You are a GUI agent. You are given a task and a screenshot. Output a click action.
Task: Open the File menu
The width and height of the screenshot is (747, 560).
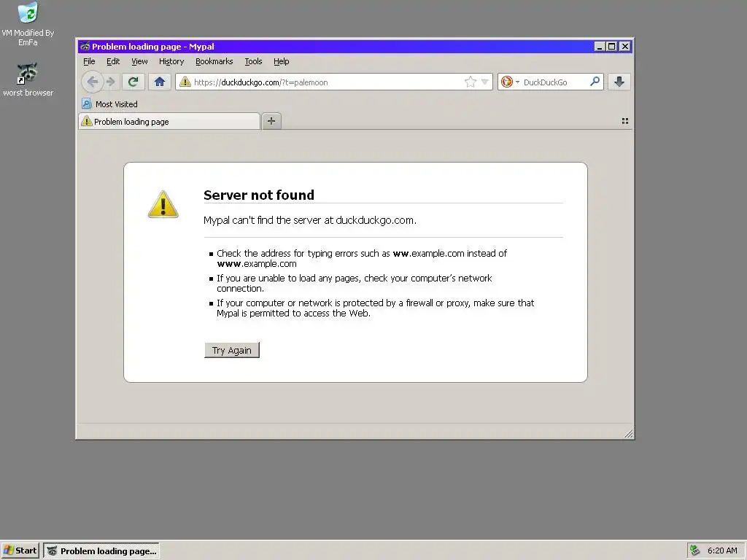pos(89,61)
